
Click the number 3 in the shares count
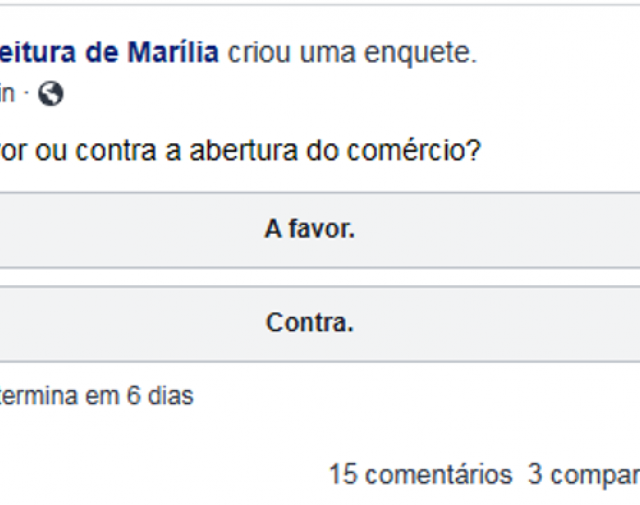point(535,474)
